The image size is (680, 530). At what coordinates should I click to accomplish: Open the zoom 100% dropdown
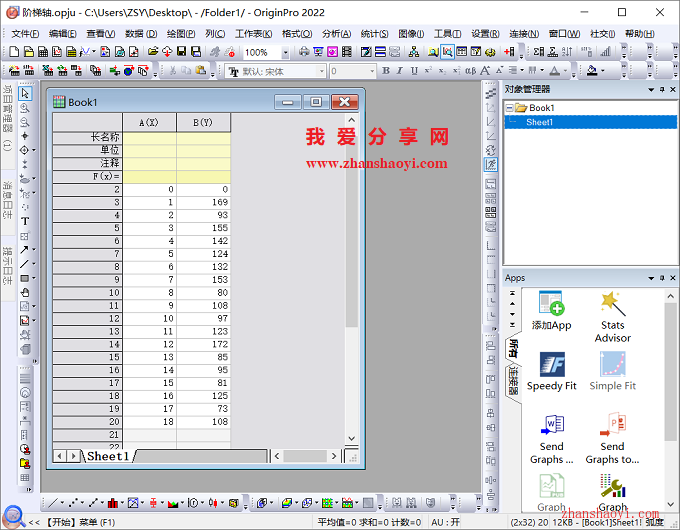(285, 52)
